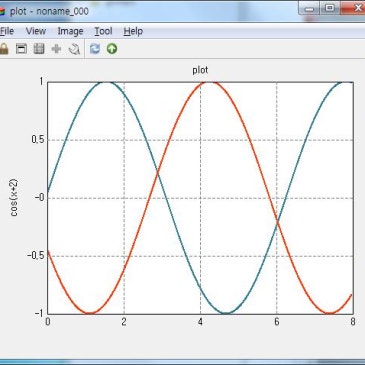Click the window layout toolbar icon

coord(21,49)
